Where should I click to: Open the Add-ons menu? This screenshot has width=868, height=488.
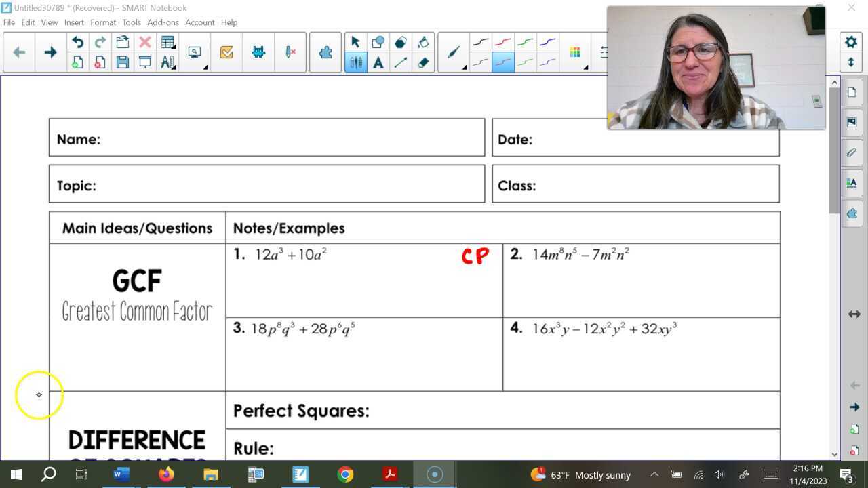tap(163, 22)
